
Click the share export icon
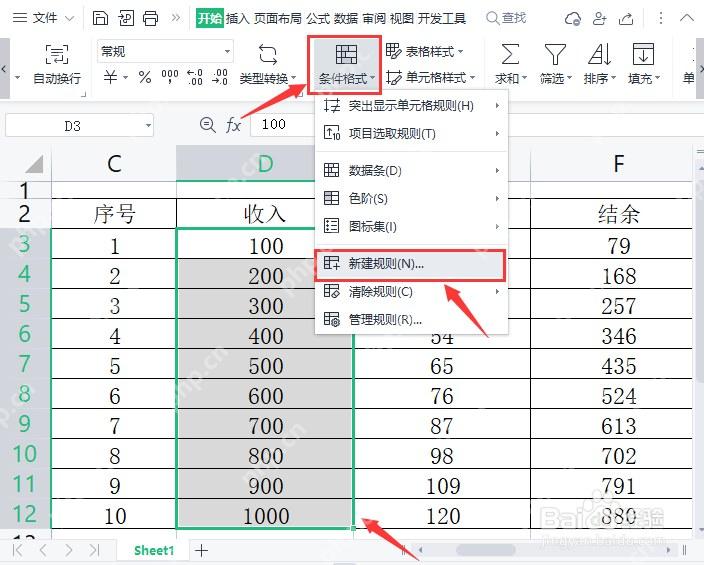click(626, 18)
